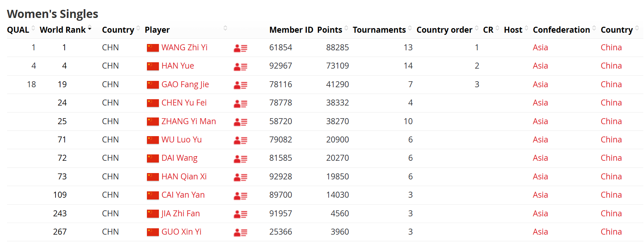Viewport: 644px width, 242px height.
Task: Open the profile card icon for WU Luo Yu
Action: [240, 140]
